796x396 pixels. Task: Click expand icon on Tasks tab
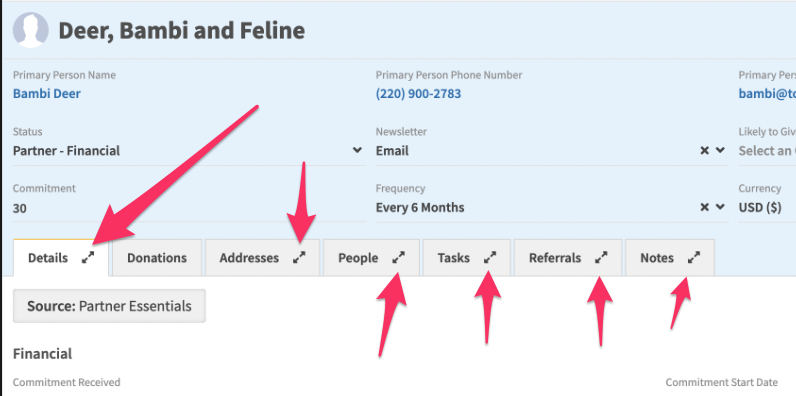click(490, 258)
